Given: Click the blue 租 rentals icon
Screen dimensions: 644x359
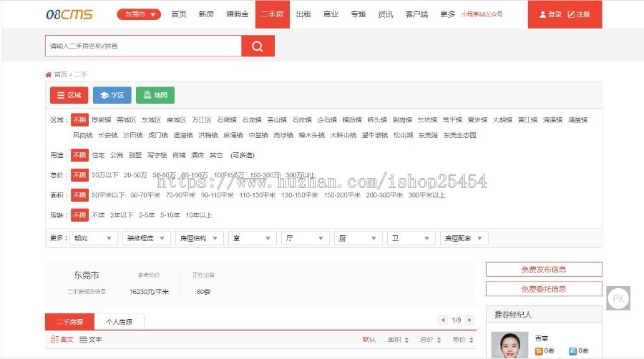Looking at the screenshot, I should [572, 351].
